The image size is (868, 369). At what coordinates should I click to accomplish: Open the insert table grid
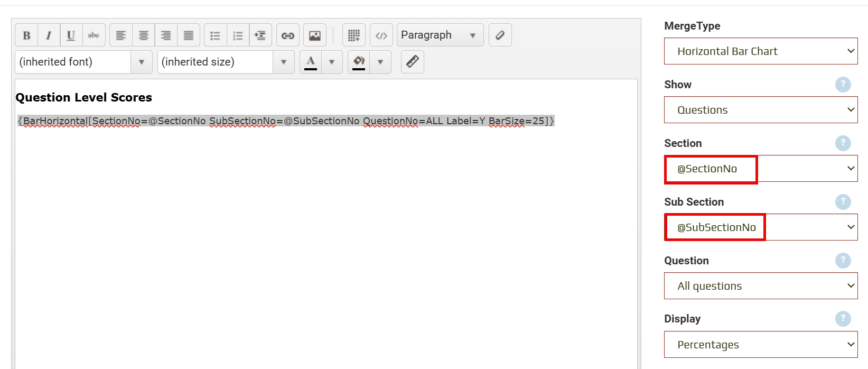point(354,35)
